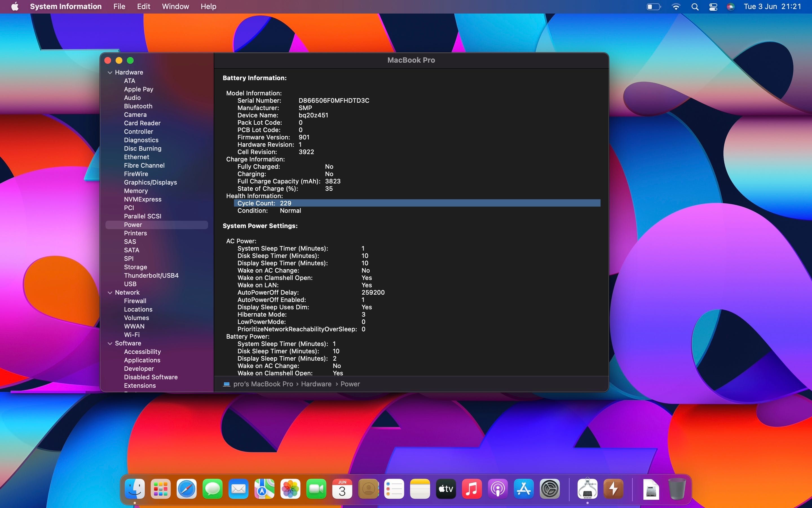This screenshot has width=812, height=508.
Task: Open the lightning bolt app in Dock
Action: [x=613, y=489]
